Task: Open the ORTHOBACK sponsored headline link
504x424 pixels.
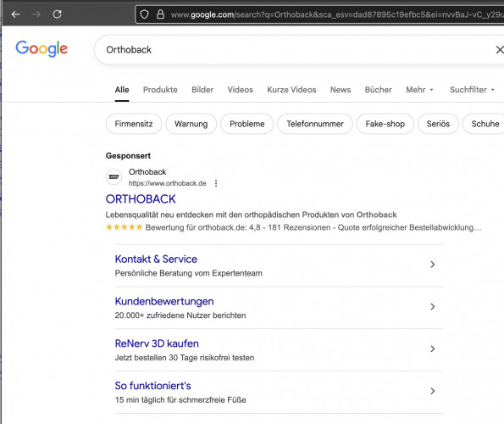Action: [141, 199]
